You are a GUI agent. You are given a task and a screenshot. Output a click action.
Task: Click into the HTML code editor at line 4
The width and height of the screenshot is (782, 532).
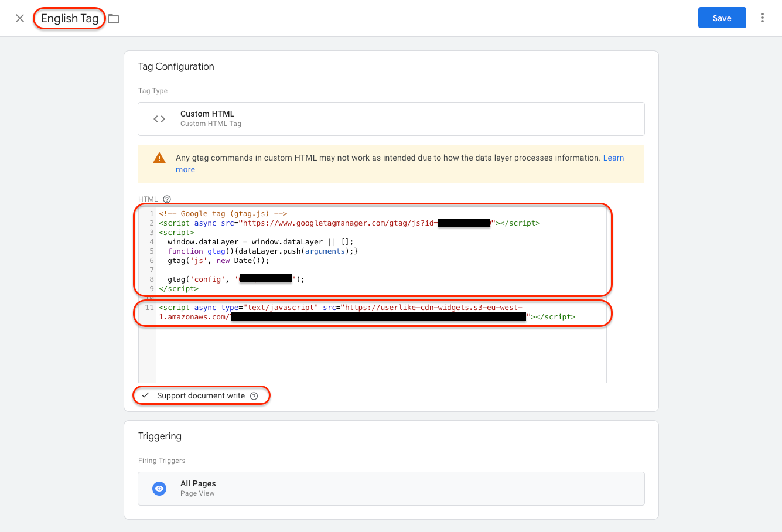[x=261, y=242]
